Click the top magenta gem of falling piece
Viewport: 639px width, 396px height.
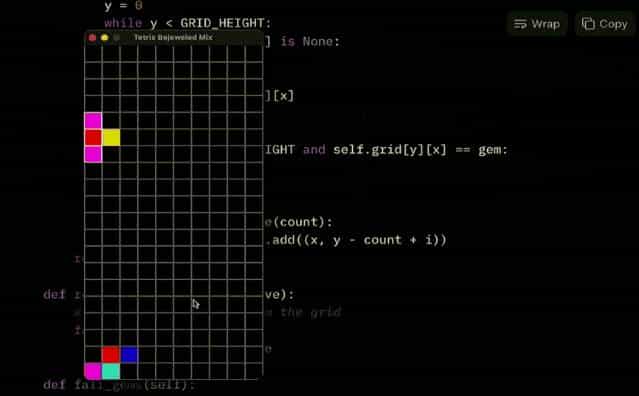tap(93, 121)
